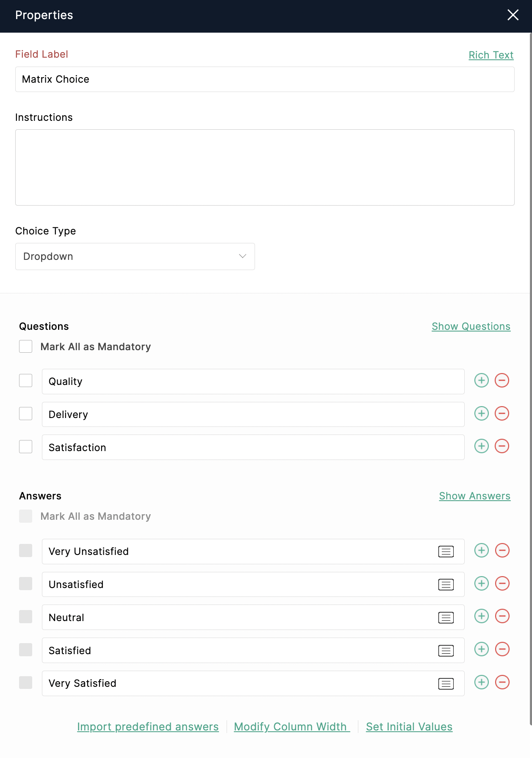
Task: Open Modify Column Width settings
Action: pyautogui.click(x=291, y=727)
